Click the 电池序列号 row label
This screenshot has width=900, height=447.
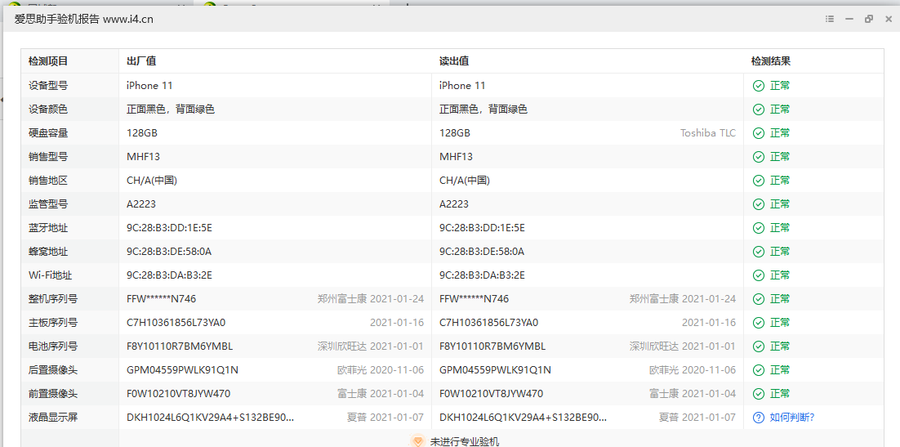53,346
